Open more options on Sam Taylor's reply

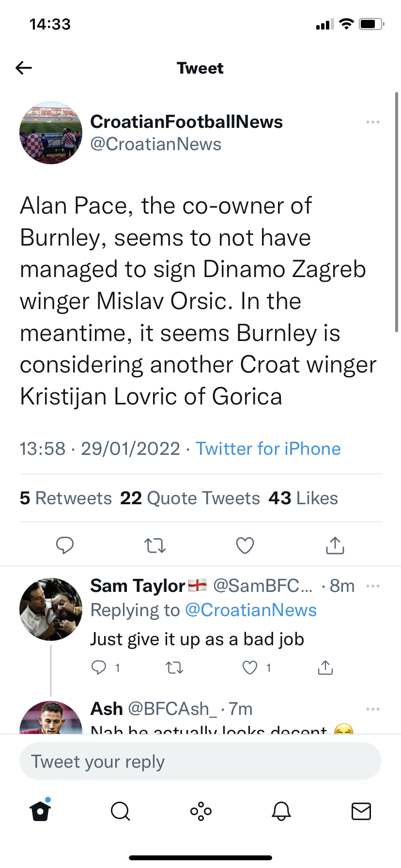pyautogui.click(x=372, y=586)
